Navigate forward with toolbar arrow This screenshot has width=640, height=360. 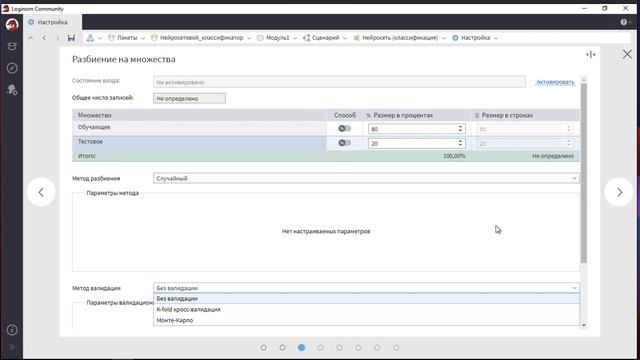tap(57, 38)
